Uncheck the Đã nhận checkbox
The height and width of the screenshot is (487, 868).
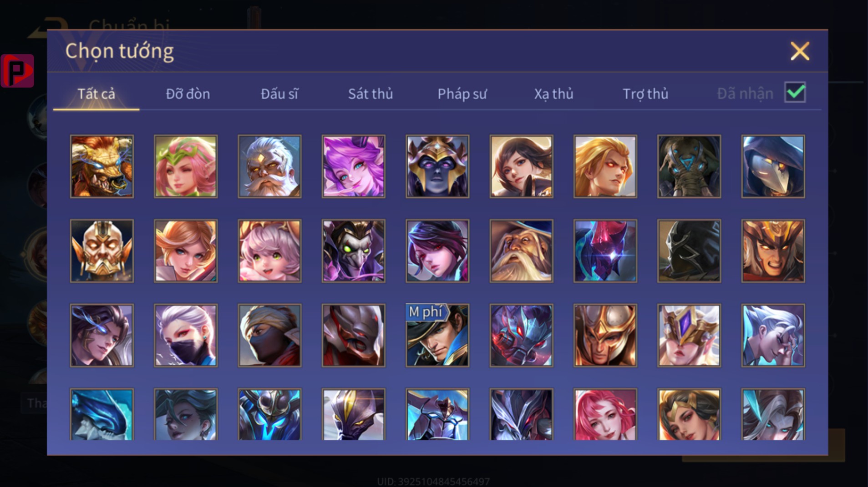tap(795, 93)
